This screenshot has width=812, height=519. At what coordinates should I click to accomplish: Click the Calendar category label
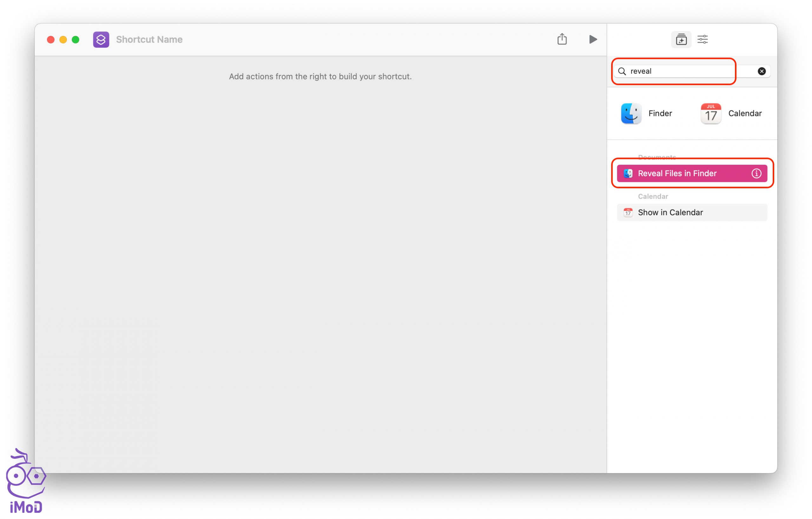(x=653, y=196)
